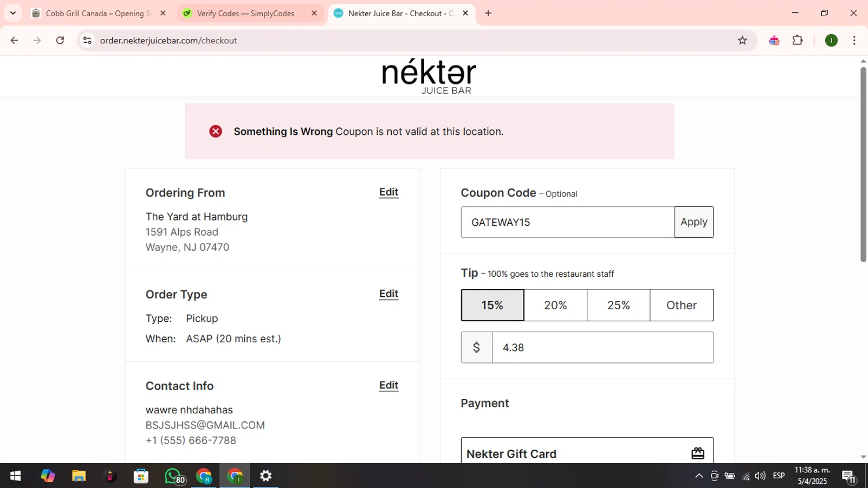Open network status in system tray
This screenshot has height=488, width=868.
coord(745,476)
